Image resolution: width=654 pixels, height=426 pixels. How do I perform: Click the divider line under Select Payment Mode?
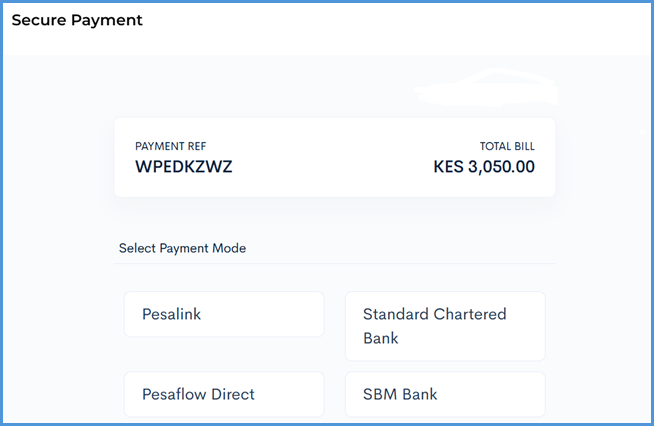[335, 264]
